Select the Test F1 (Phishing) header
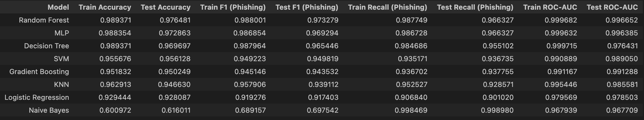644x120 pixels. 307,7
